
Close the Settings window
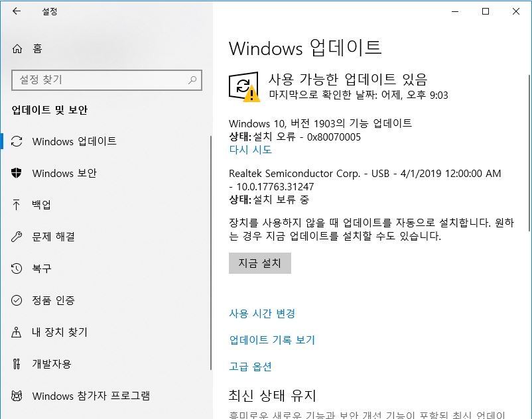[516, 11]
